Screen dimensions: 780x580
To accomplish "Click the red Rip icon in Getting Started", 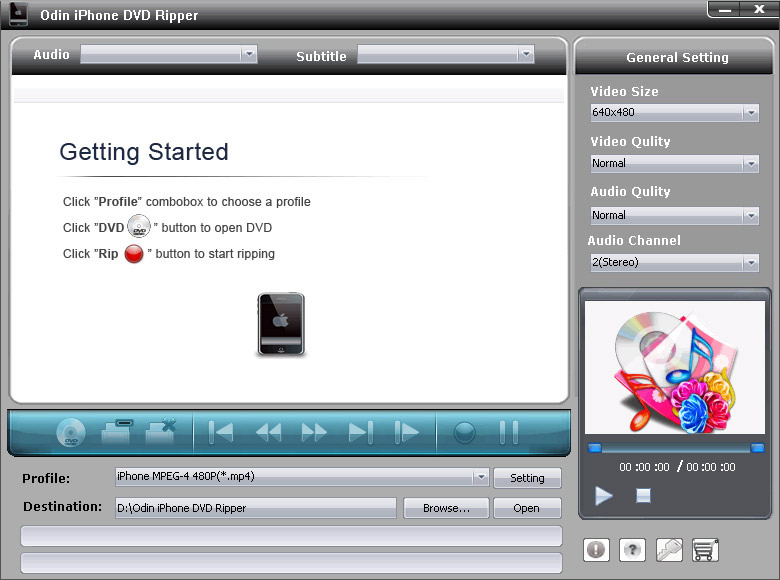I will (134, 254).
